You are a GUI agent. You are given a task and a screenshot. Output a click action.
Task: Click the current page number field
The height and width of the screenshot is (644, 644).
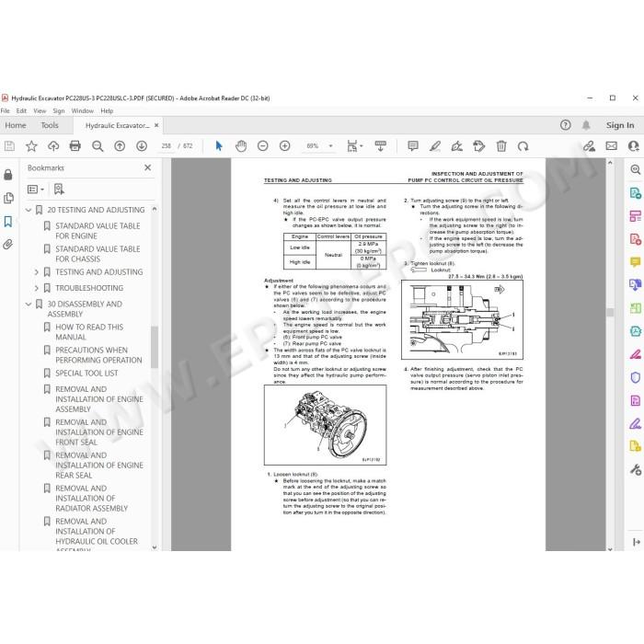[166, 145]
